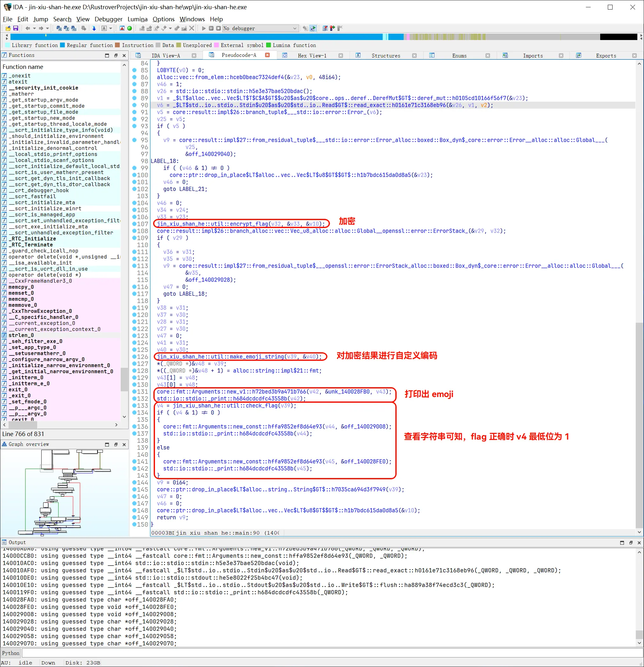Viewport: 644px width, 667px height.
Task: Select strlen_0 in the Functions list
Action: click(x=21, y=335)
